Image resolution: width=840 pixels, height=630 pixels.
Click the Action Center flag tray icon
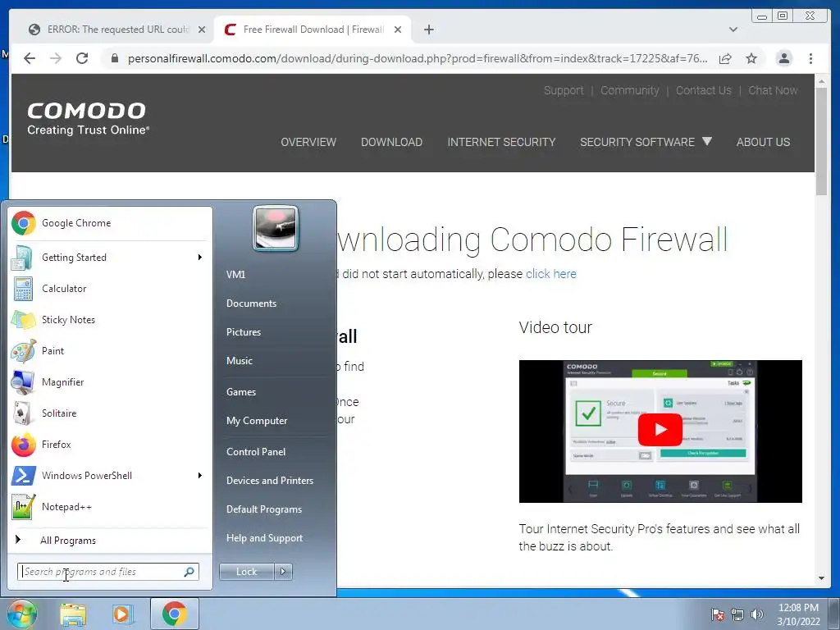pyautogui.click(x=717, y=614)
